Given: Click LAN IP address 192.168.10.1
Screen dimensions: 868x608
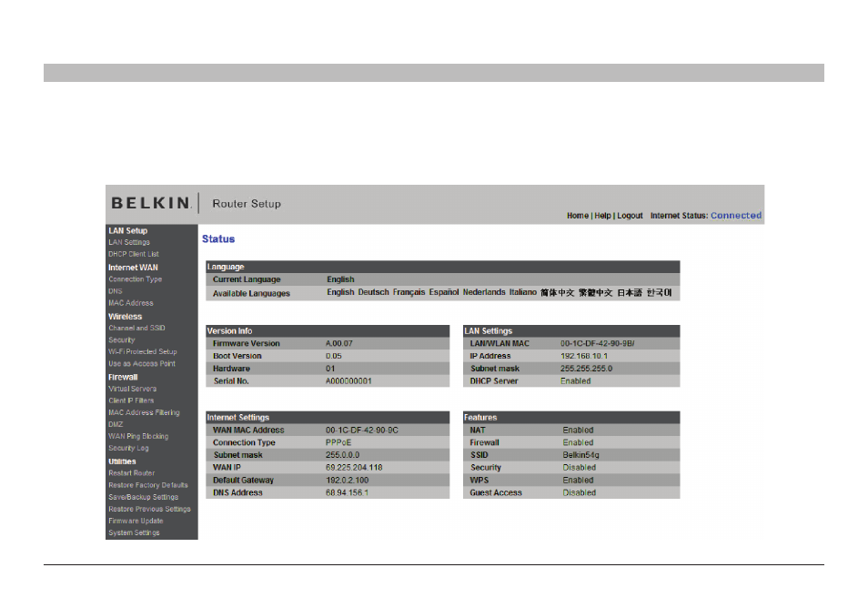Looking at the screenshot, I should (584, 356).
